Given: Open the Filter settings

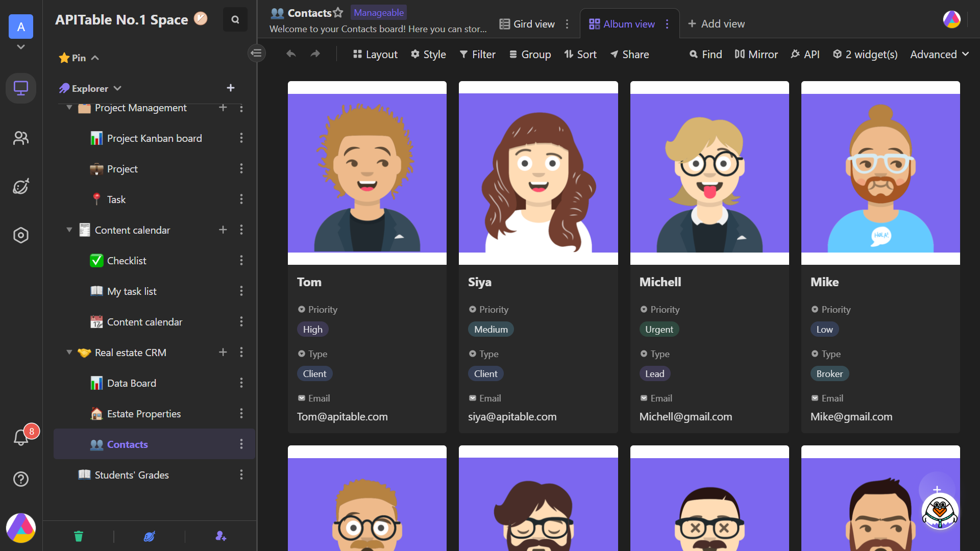Looking at the screenshot, I should [477, 54].
